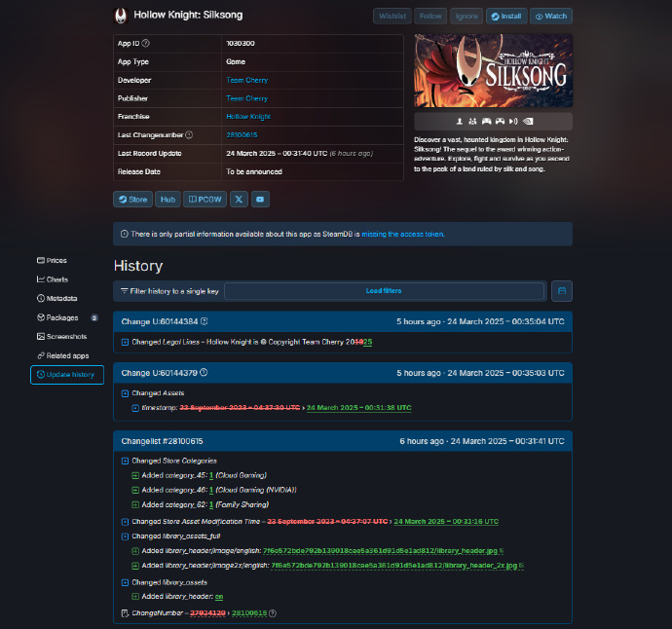This screenshot has width=672, height=629.
Task: Select the Update history sidebar item
Action: (x=67, y=375)
